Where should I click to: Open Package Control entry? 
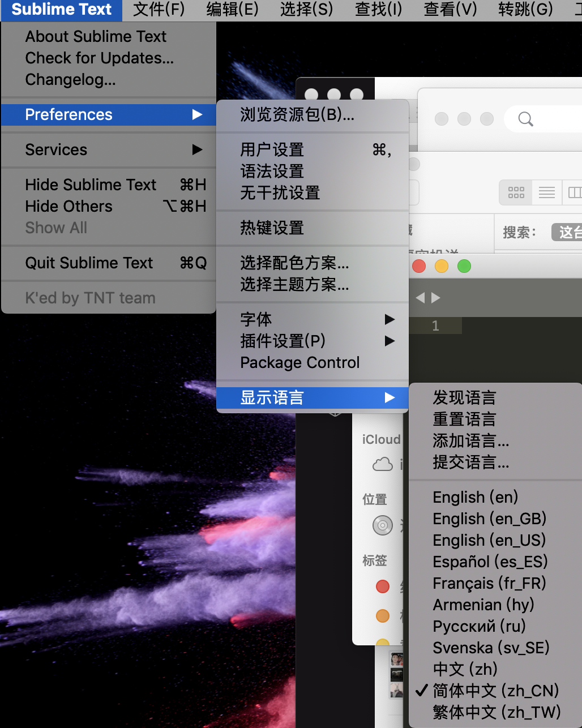coord(313,362)
